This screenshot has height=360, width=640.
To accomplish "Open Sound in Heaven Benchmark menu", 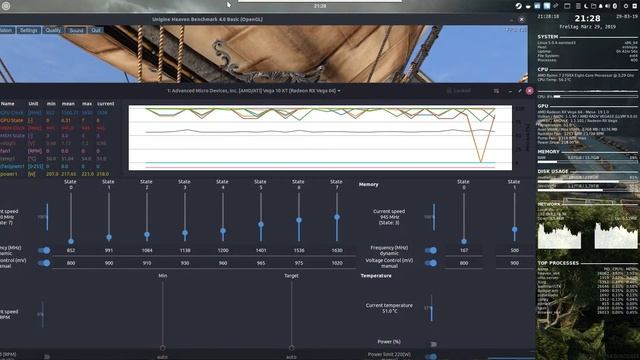I will tap(76, 30).
